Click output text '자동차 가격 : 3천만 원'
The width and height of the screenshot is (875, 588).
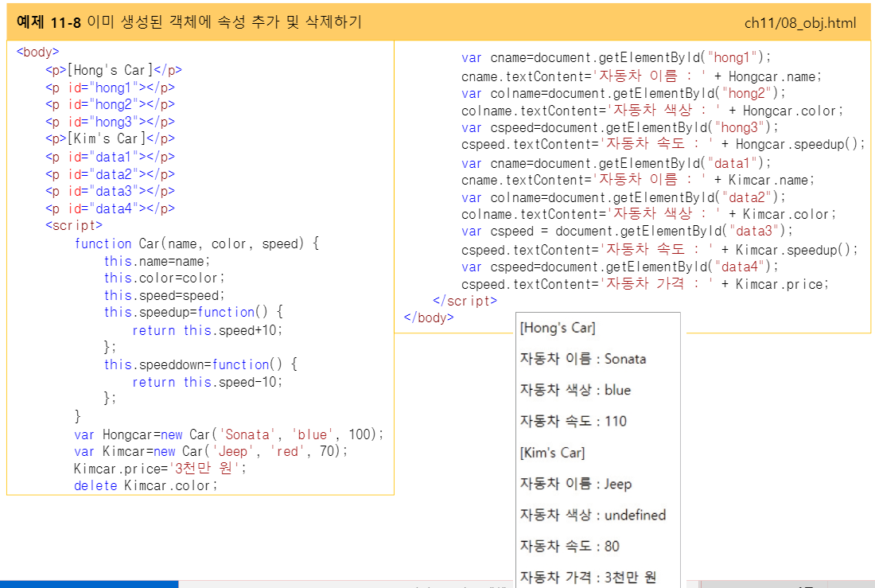pyautogui.click(x=588, y=578)
